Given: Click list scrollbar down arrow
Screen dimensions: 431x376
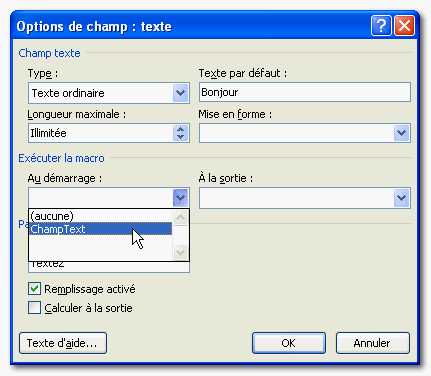Looking at the screenshot, I should click(180, 252).
